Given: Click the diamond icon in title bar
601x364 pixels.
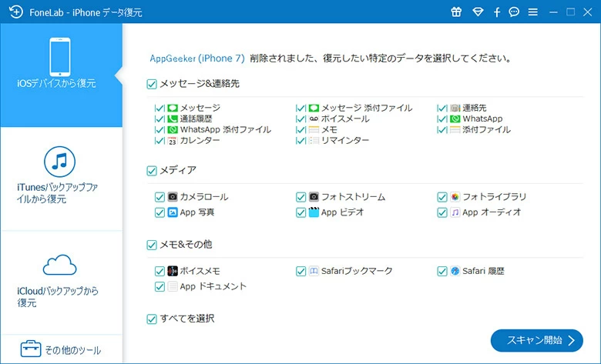Looking at the screenshot, I should 478,12.
